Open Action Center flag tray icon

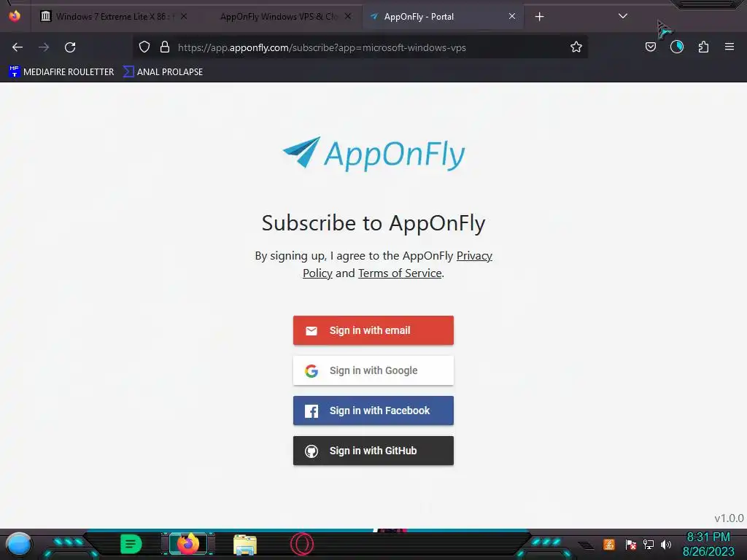[x=630, y=544]
